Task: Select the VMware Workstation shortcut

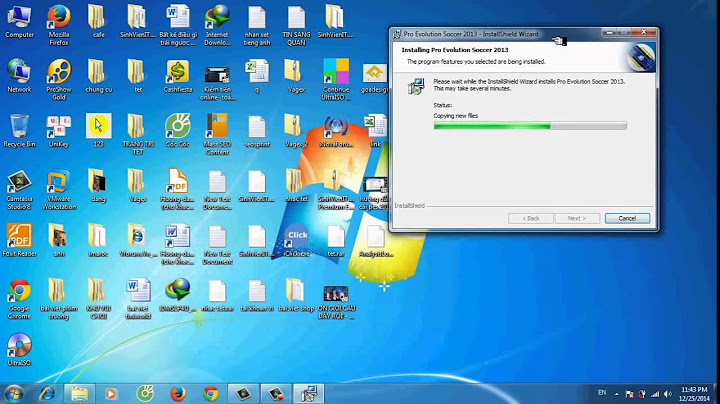Action: pos(59,190)
